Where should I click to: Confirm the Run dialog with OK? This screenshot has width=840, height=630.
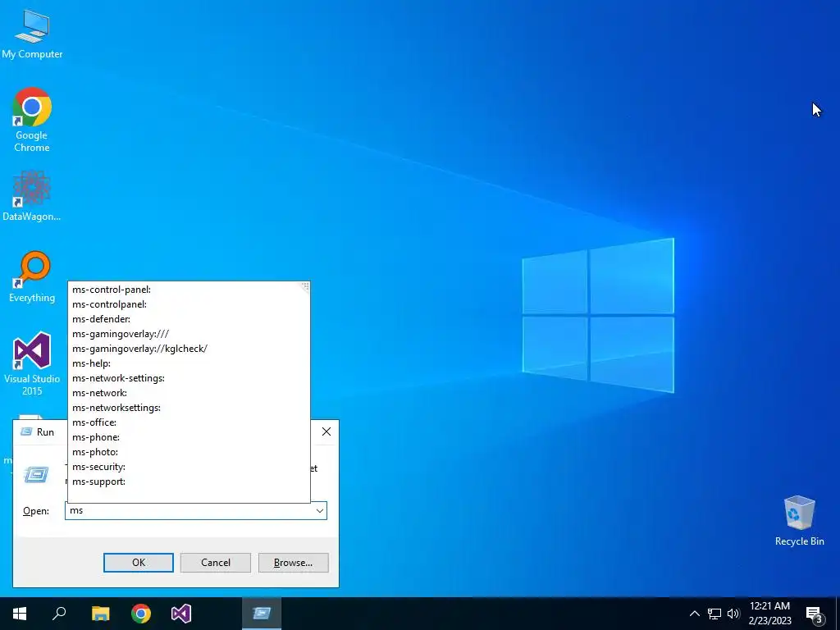138,563
